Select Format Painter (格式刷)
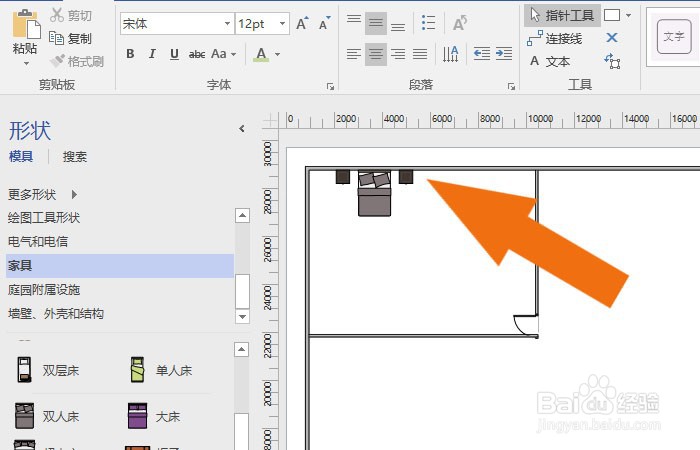The image size is (700, 450). coord(76,61)
